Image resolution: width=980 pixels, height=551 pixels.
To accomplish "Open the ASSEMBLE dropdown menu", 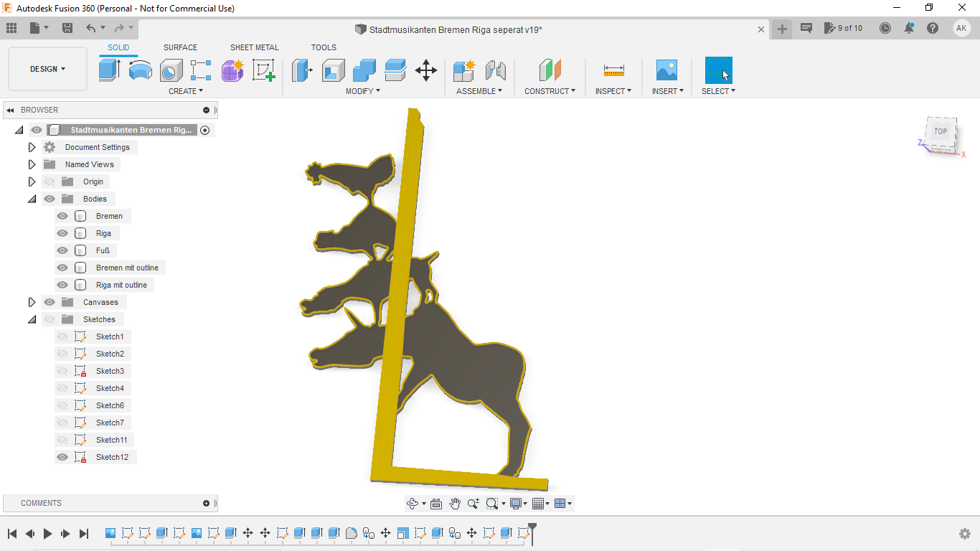I will tap(479, 91).
